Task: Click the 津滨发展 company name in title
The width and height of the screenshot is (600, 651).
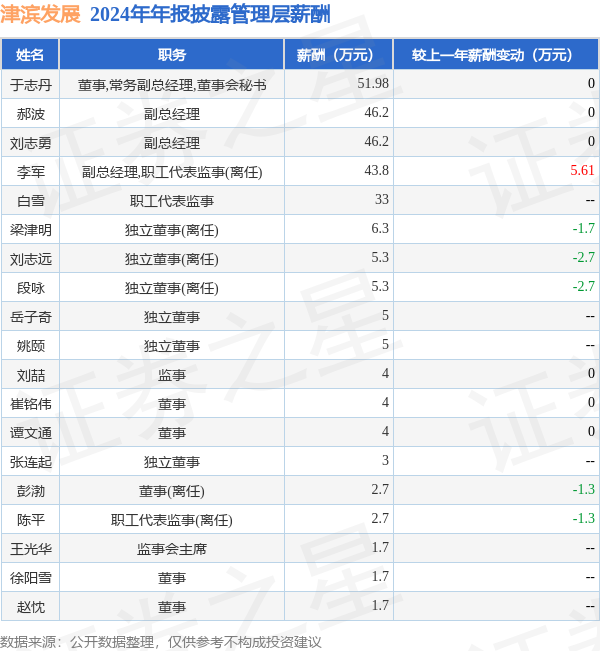Action: [x=40, y=14]
